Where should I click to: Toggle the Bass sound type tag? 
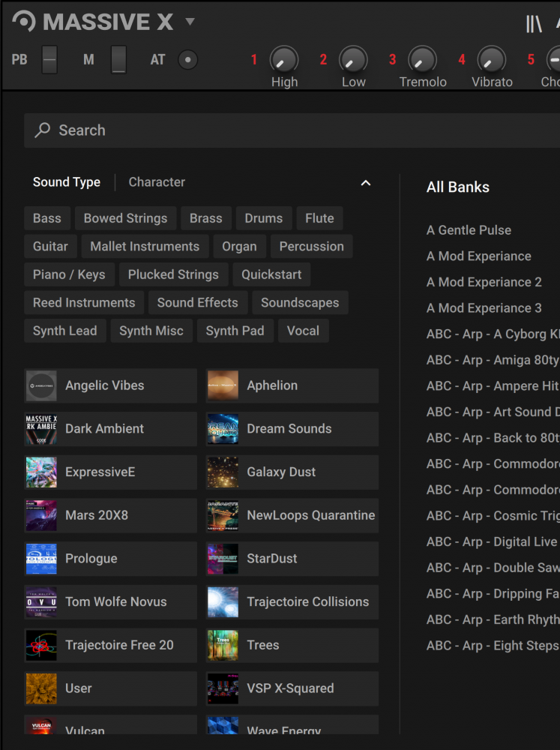(x=47, y=218)
